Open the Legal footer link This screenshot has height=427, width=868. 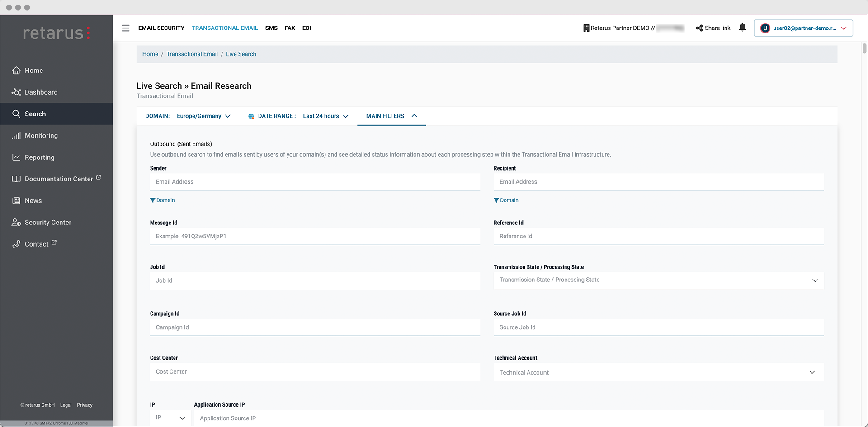click(x=66, y=405)
